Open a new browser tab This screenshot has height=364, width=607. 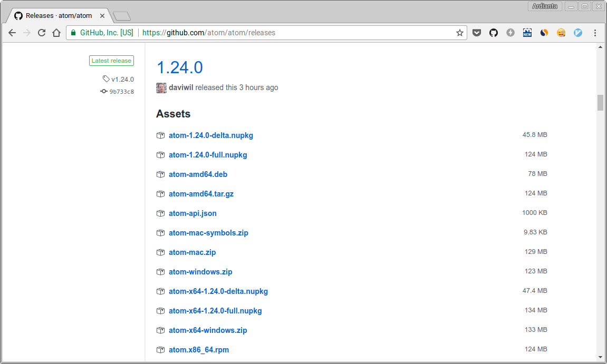[x=122, y=15]
